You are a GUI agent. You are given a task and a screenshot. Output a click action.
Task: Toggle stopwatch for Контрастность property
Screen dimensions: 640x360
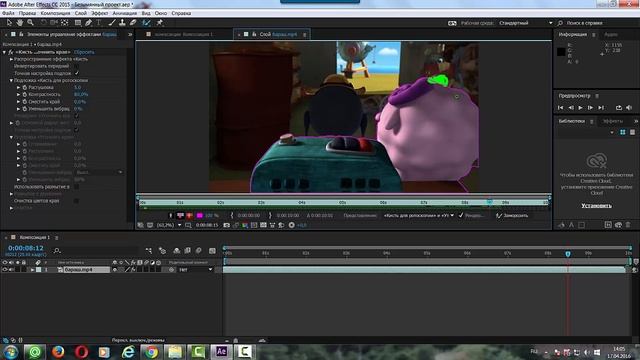coord(24,94)
